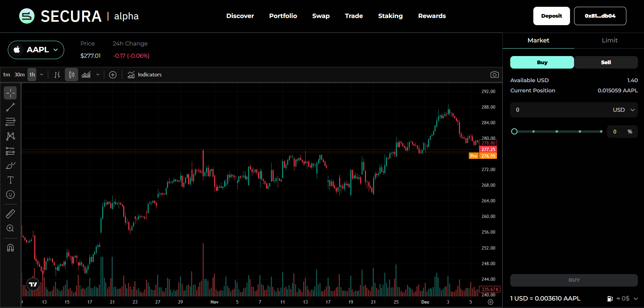Take a chart snapshot with camera icon
The image size is (644, 308).
pyautogui.click(x=494, y=75)
